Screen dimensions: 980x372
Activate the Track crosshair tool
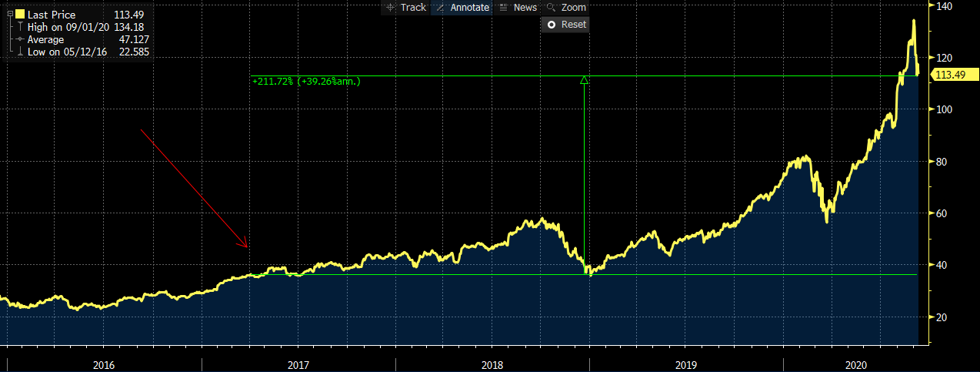[405, 7]
